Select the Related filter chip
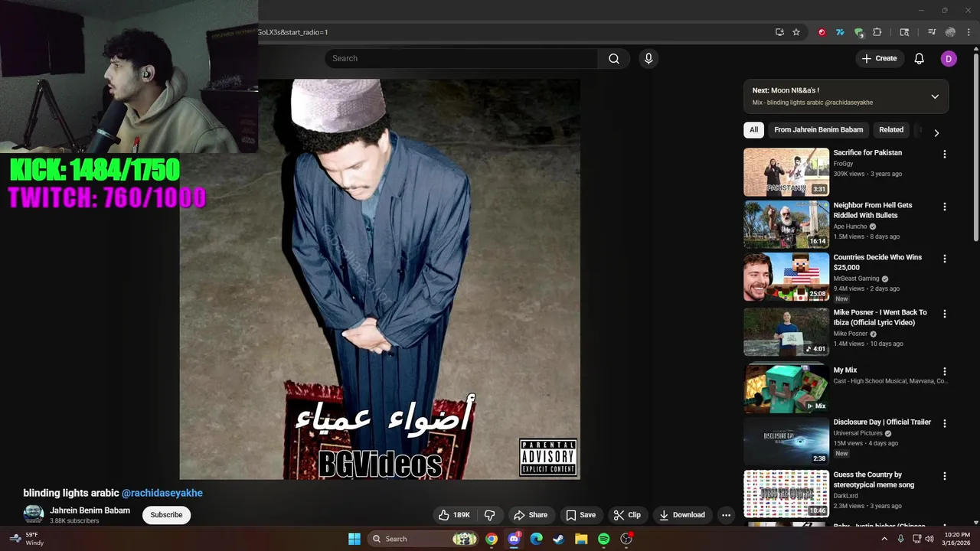 891,130
